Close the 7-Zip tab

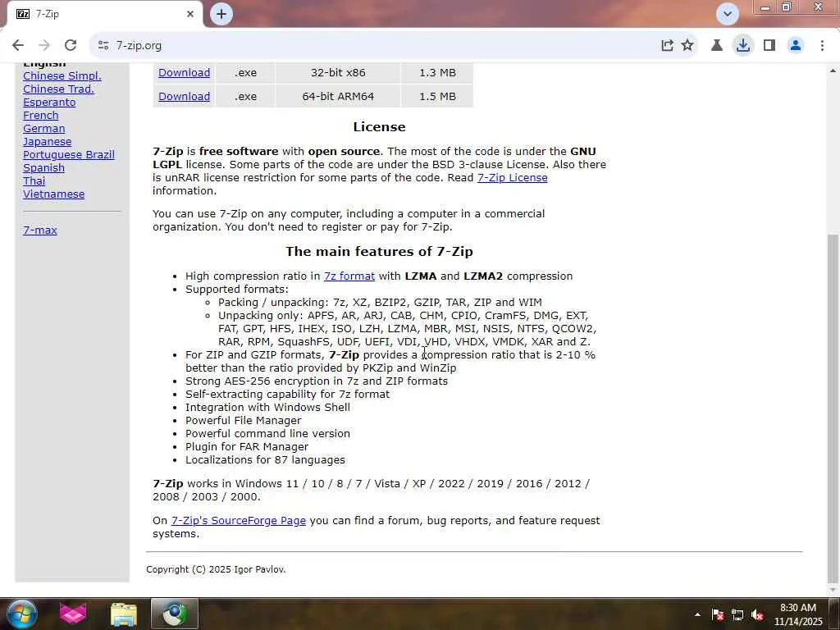[190, 14]
